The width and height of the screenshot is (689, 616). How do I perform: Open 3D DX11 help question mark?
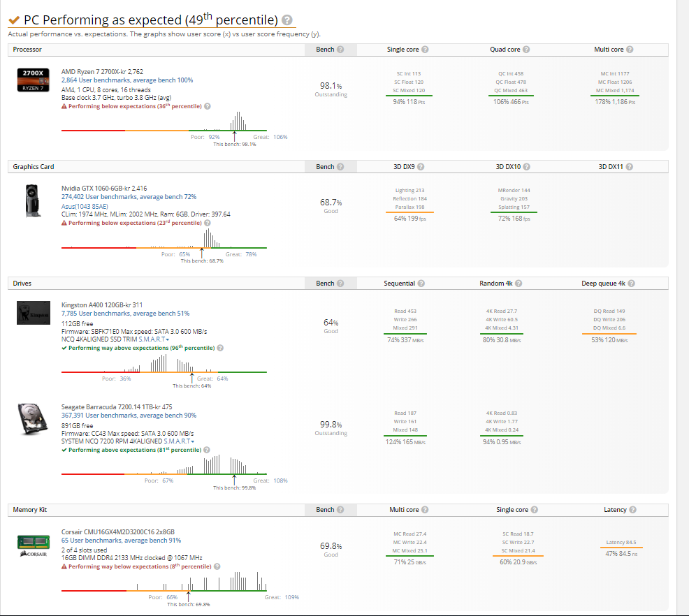[x=629, y=167]
